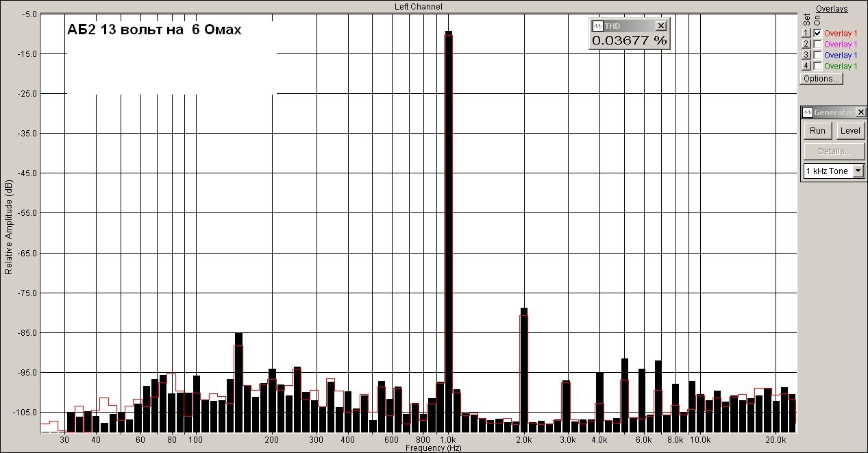Click the Left Channel title
The height and width of the screenshot is (453, 868).
pyautogui.click(x=419, y=6)
